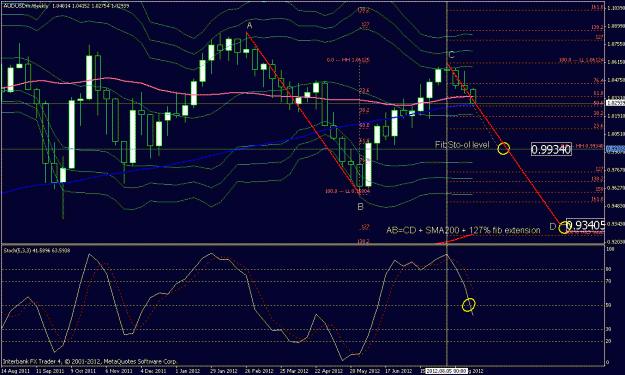The image size is (625, 375).
Task: Select the yellow circle at point D
Action: pyautogui.click(x=564, y=228)
